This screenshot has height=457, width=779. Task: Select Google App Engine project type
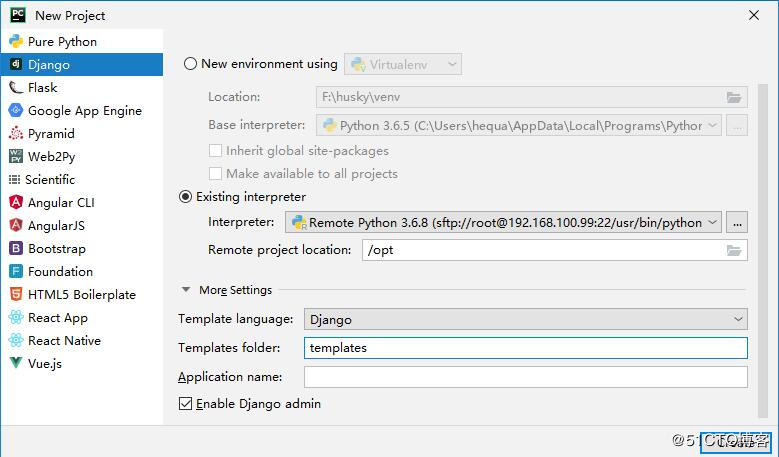click(x=82, y=110)
